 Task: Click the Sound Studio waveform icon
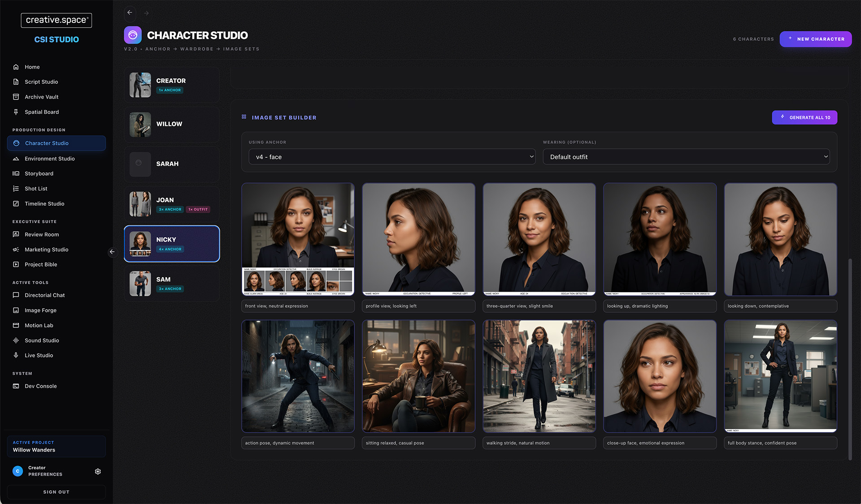16,340
